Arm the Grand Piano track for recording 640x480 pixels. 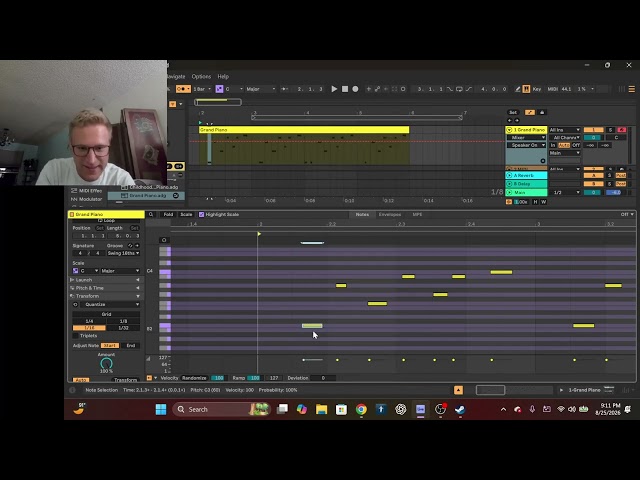[x=622, y=130]
